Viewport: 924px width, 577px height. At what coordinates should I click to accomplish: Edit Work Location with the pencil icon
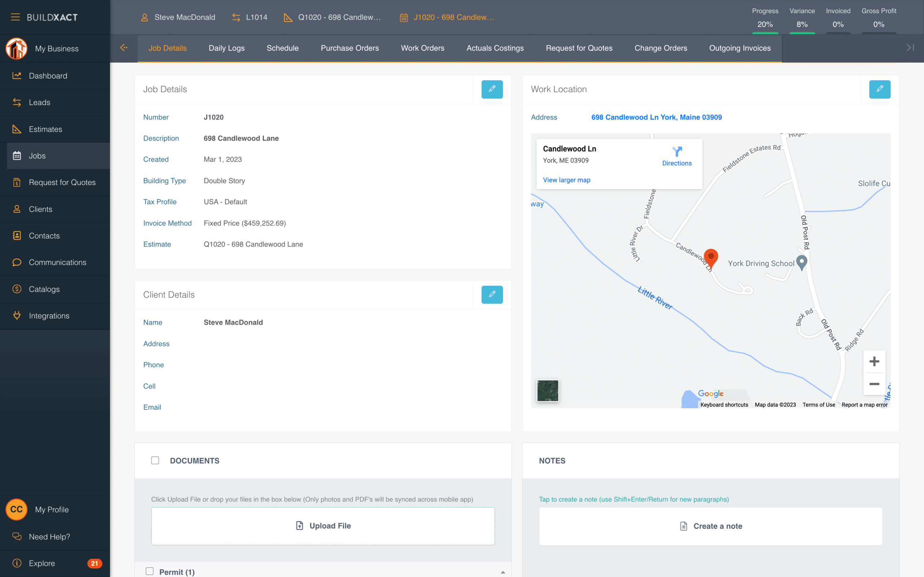coord(879,89)
